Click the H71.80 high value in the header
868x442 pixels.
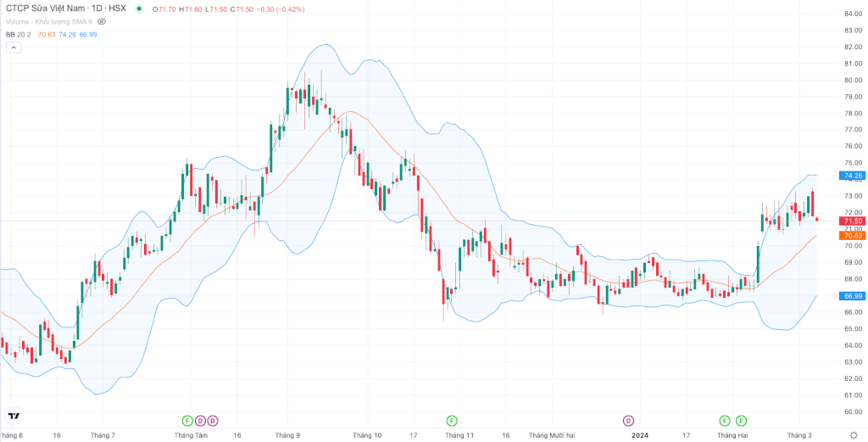click(x=190, y=9)
